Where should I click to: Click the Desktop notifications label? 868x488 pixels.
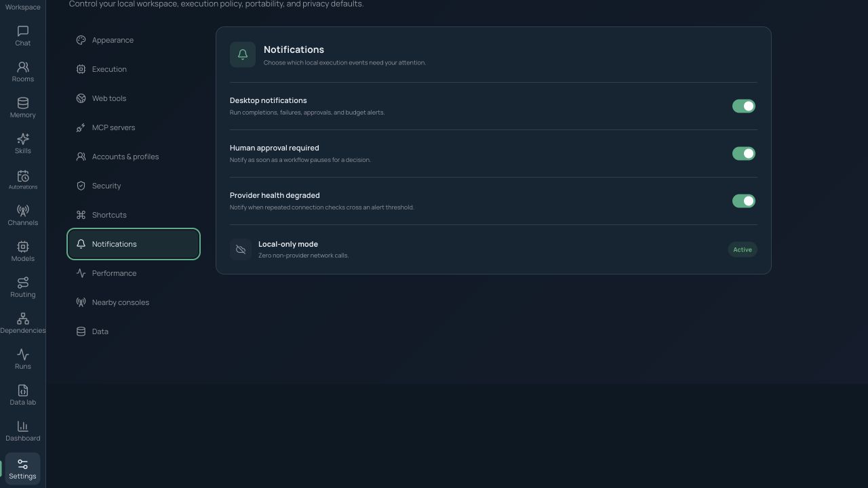(268, 100)
